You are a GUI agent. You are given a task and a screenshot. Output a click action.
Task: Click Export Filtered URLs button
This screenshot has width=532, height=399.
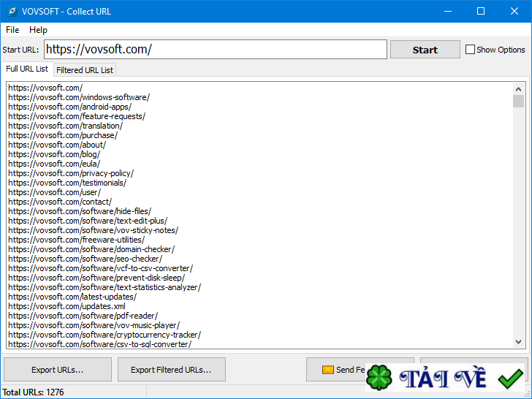click(171, 370)
